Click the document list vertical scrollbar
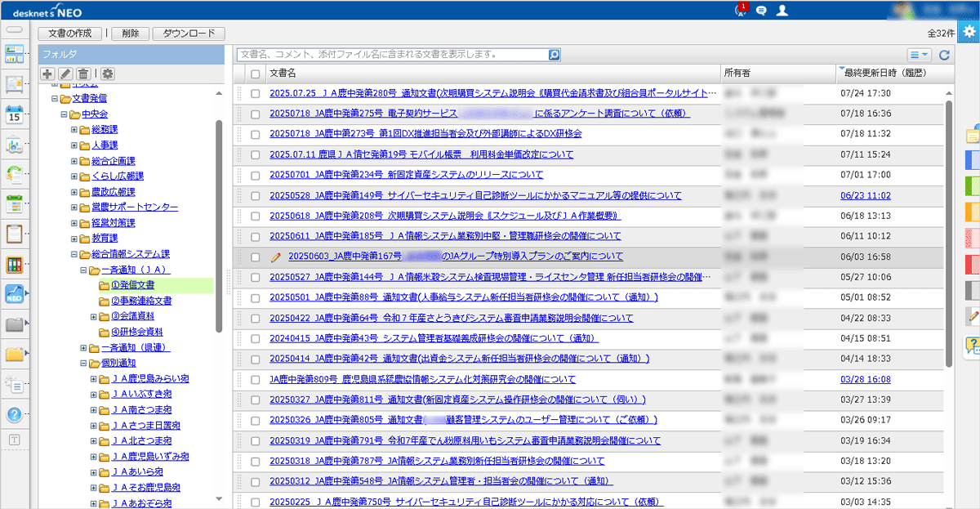Screen dimensions: 980x509 point(948,233)
